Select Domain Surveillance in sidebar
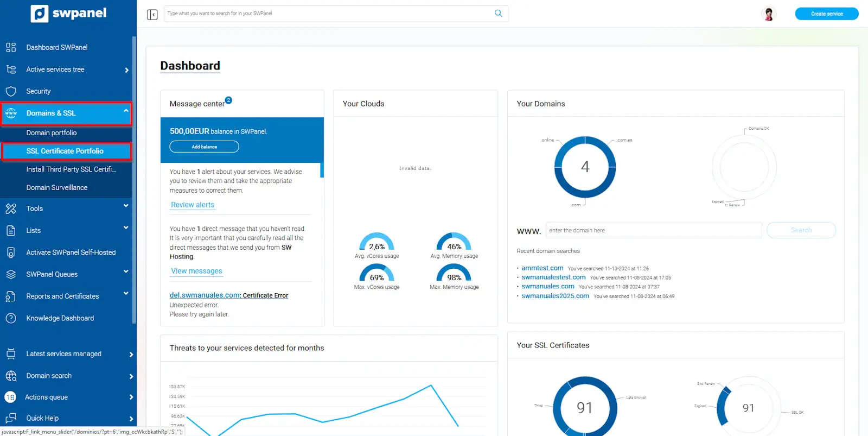Viewport: 868px width, 436px height. pyautogui.click(x=57, y=187)
